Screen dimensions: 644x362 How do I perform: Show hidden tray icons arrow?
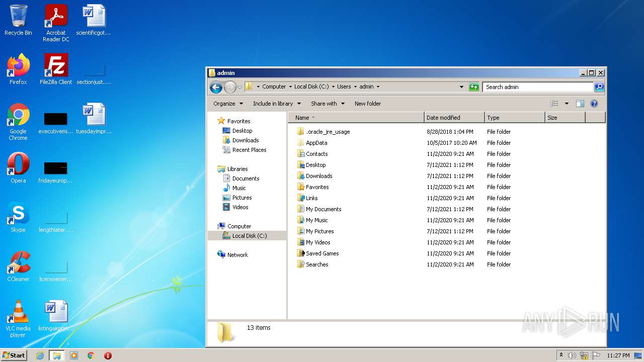pos(561,355)
